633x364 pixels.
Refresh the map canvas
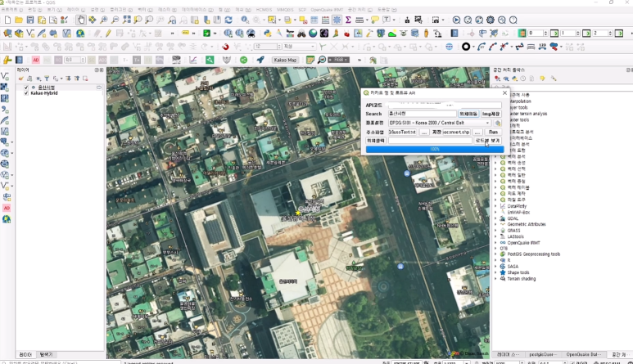(x=228, y=20)
